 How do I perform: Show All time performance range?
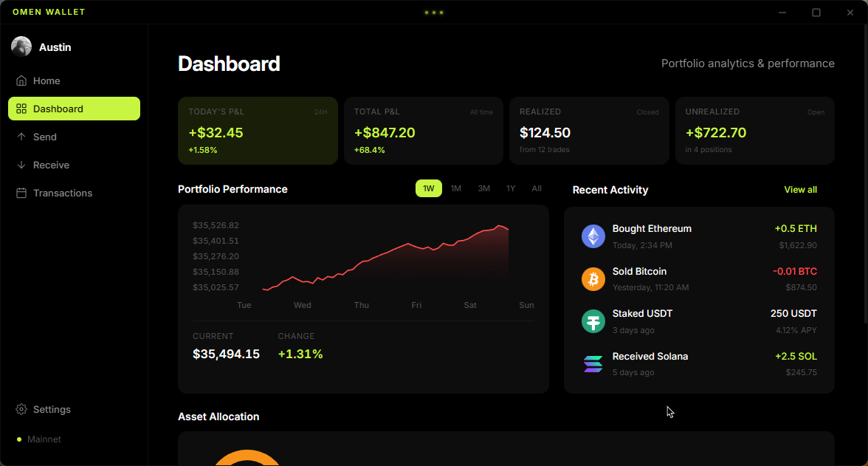pos(537,188)
